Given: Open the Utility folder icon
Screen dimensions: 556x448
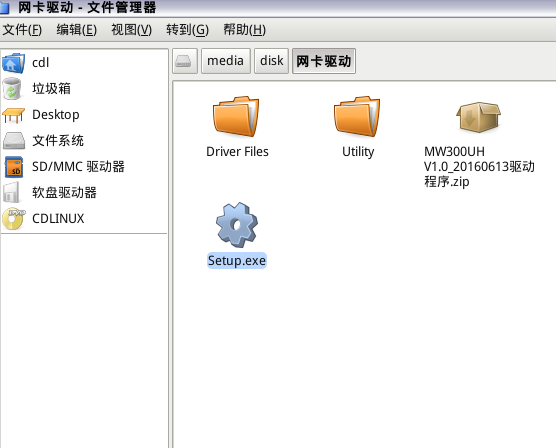Looking at the screenshot, I should tap(357, 116).
